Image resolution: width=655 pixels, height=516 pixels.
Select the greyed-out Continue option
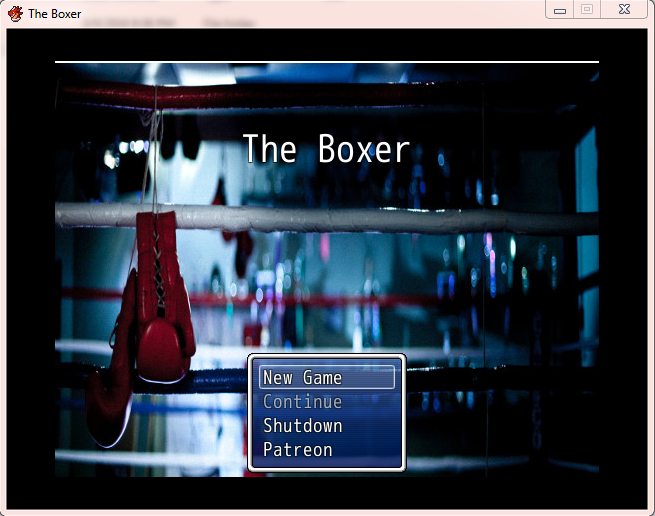[302, 402]
